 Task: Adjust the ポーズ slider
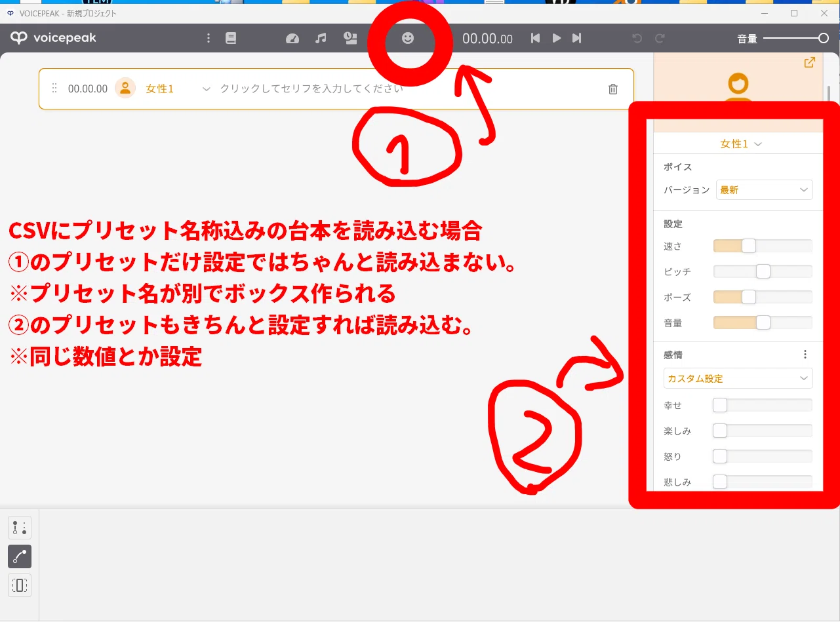tap(763, 297)
